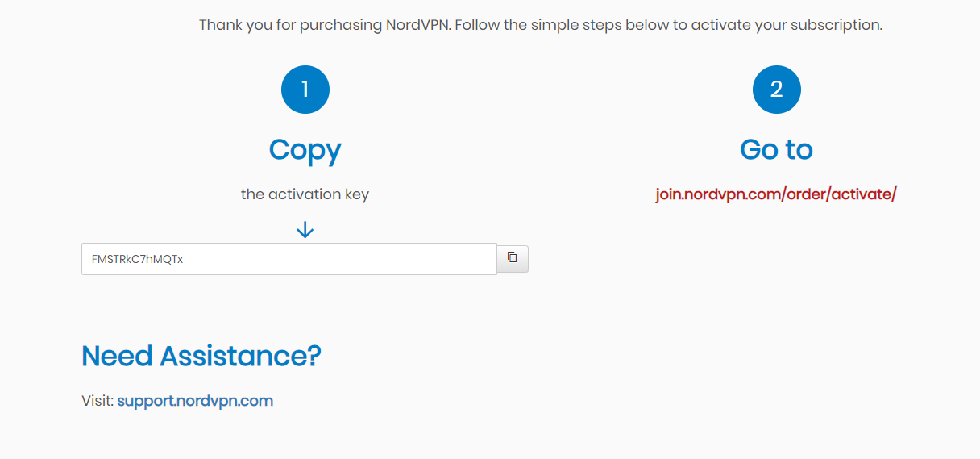
Task: Click the "Visit:" label text
Action: 98,401
